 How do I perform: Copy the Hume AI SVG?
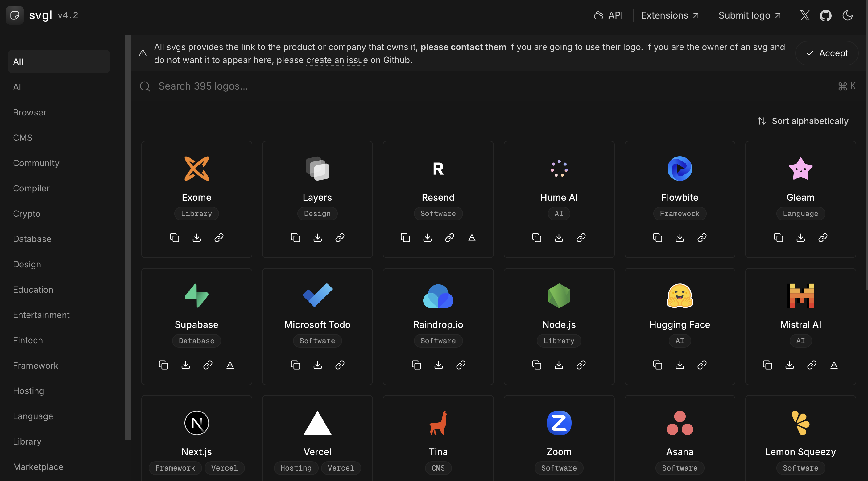click(x=537, y=238)
